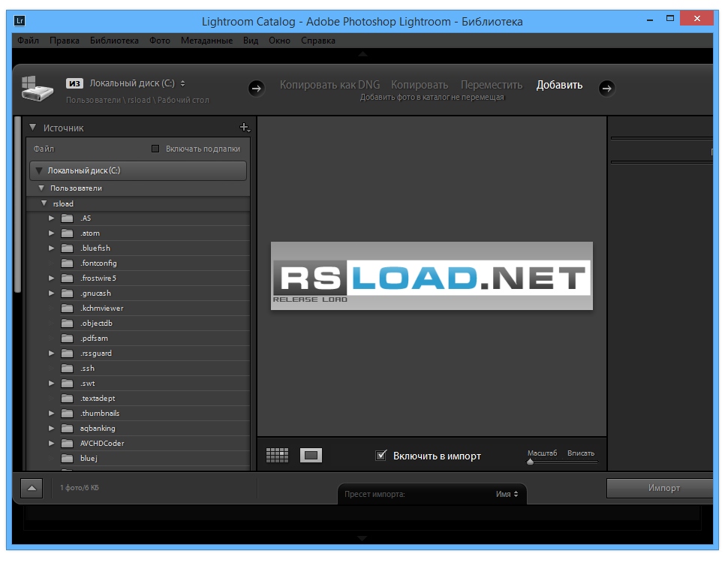Minimize the Lightroom window

tap(650, 20)
